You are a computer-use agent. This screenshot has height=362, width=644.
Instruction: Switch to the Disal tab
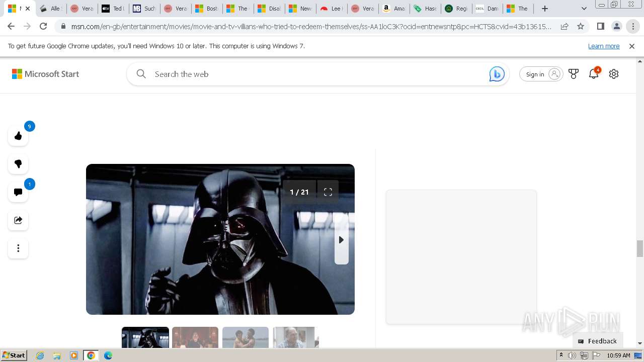click(x=269, y=9)
